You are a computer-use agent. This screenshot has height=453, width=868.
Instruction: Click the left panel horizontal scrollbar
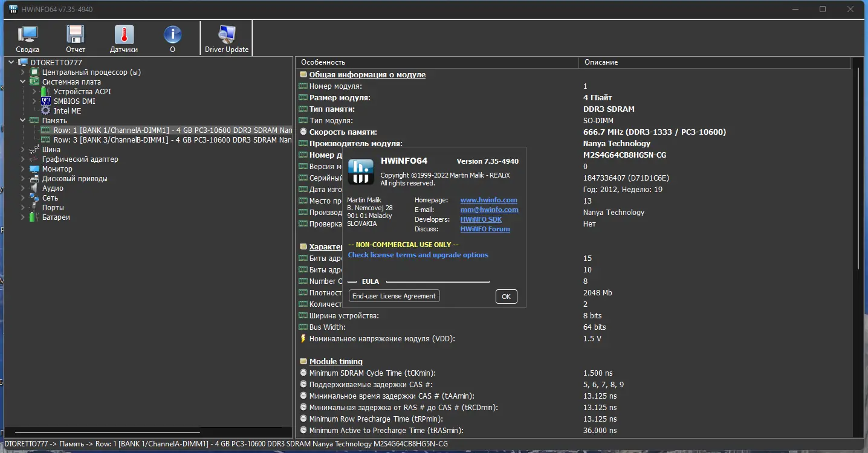[x=108, y=432]
